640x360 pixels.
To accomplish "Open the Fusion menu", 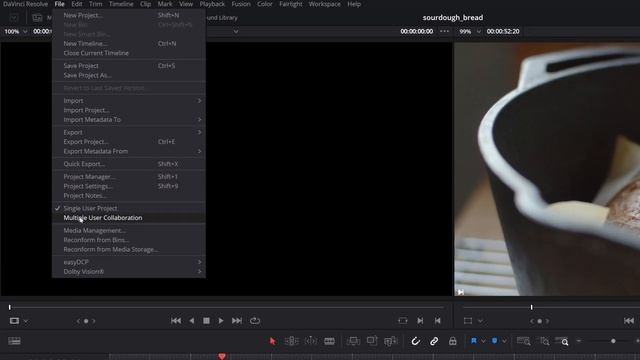I will 241,4.
